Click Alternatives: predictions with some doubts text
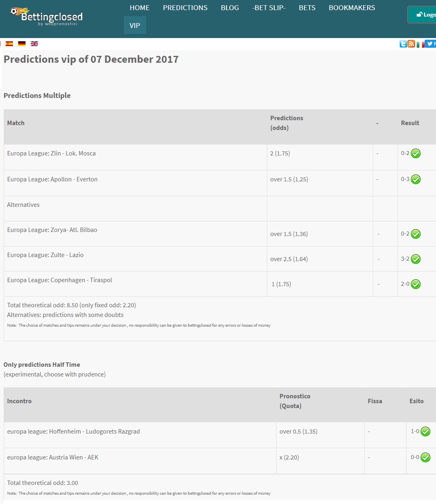 pyautogui.click(x=65, y=315)
